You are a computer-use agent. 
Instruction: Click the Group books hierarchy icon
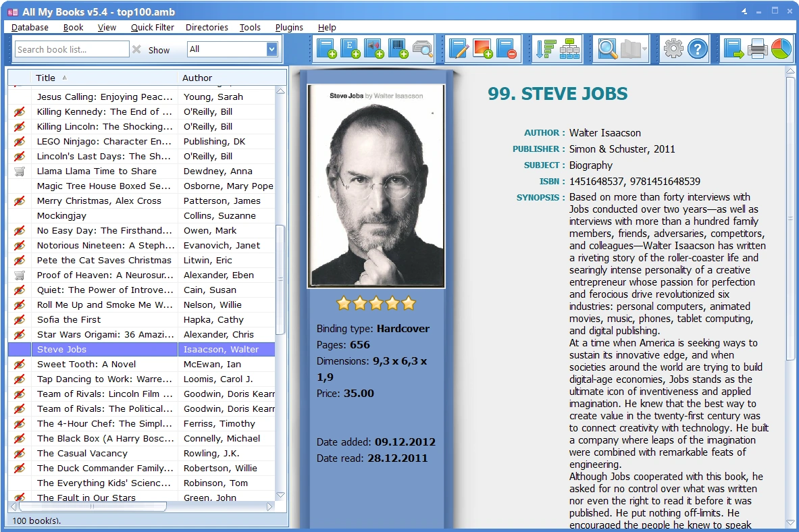point(569,49)
